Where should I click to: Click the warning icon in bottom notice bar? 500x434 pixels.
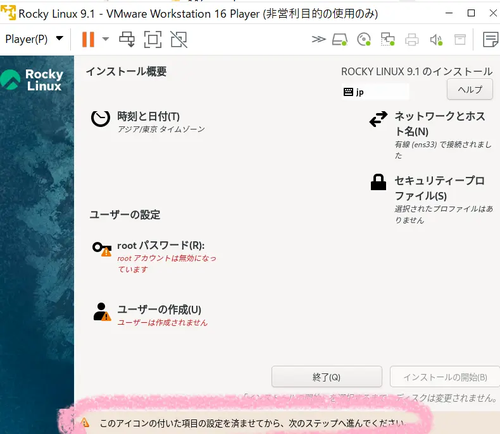tap(85, 423)
